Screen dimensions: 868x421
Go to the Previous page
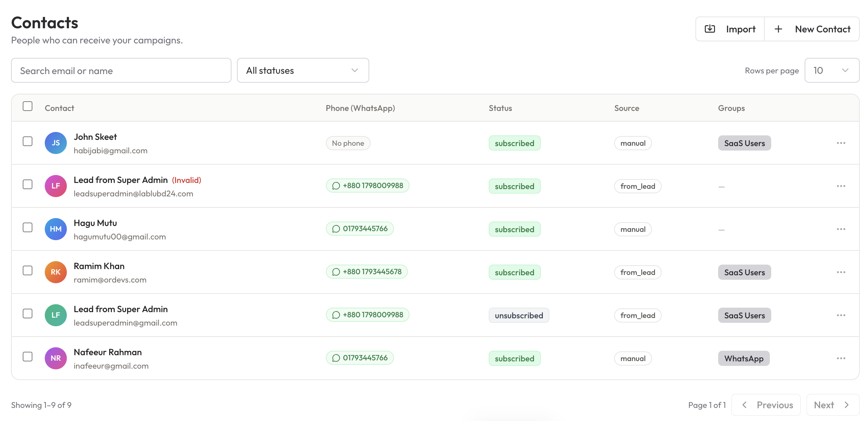click(766, 405)
